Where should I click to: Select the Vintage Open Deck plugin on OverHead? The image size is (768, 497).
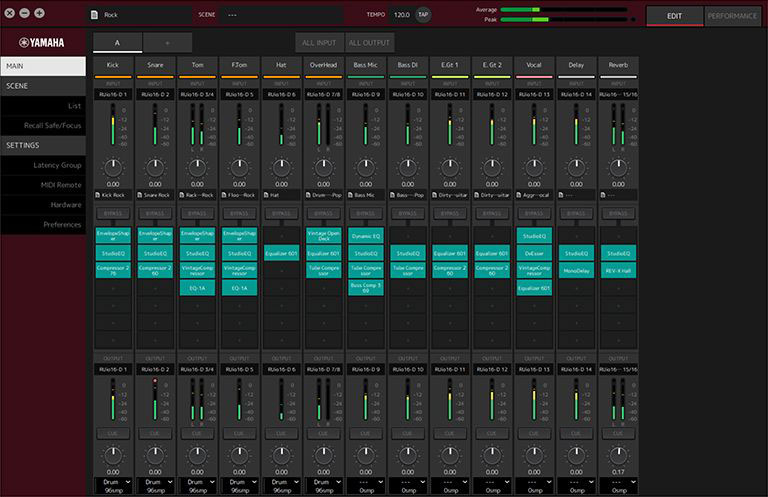click(x=322, y=236)
